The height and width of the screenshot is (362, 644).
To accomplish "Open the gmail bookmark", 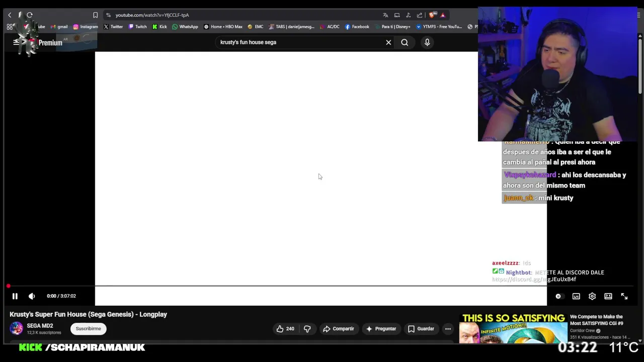I will click(59, 27).
